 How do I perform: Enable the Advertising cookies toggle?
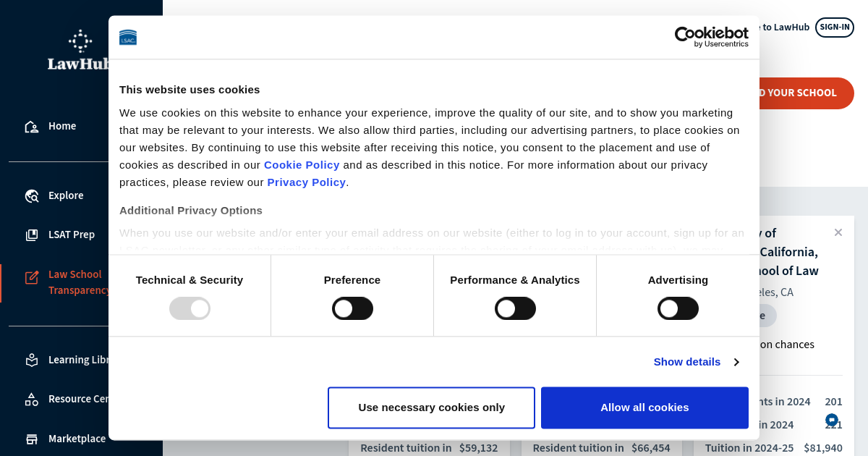[678, 308]
